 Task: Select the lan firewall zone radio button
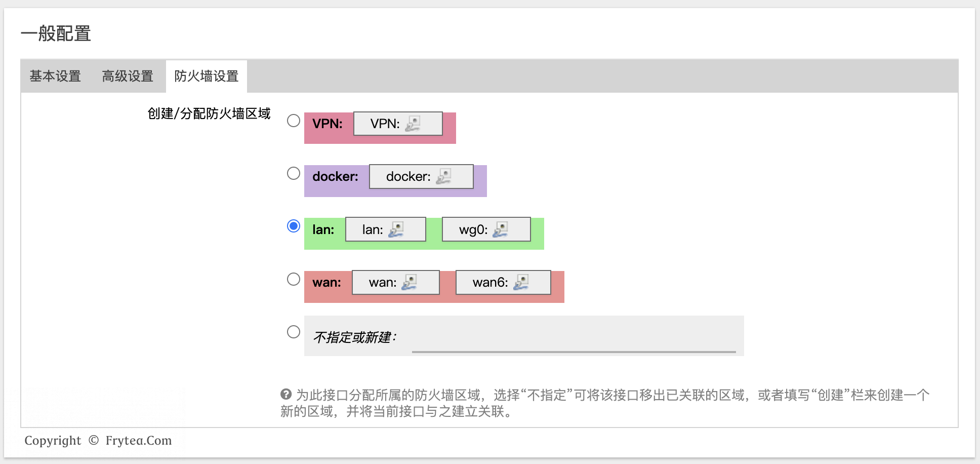pos(294,226)
